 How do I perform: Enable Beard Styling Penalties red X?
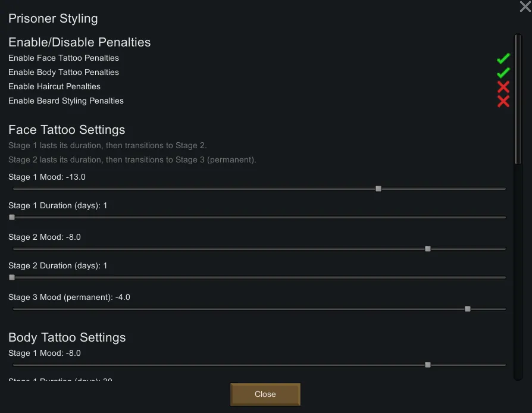503,101
